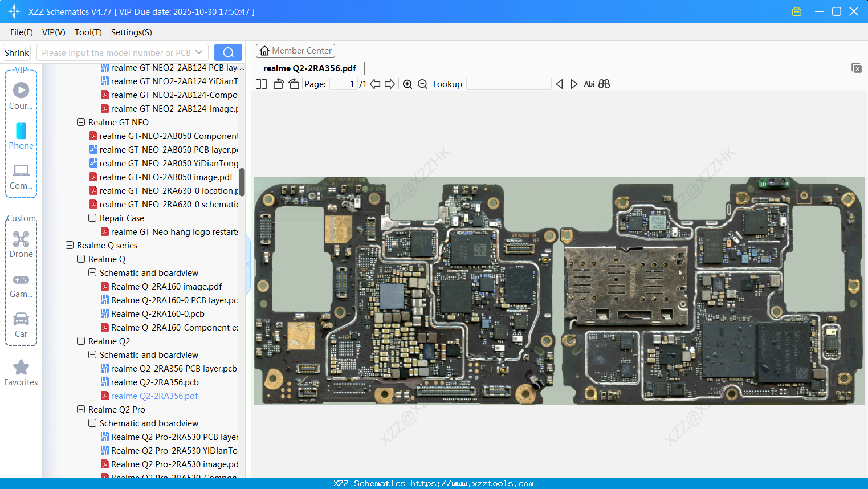Open the Drone category icon
This screenshot has width=868, height=489.
tap(21, 244)
